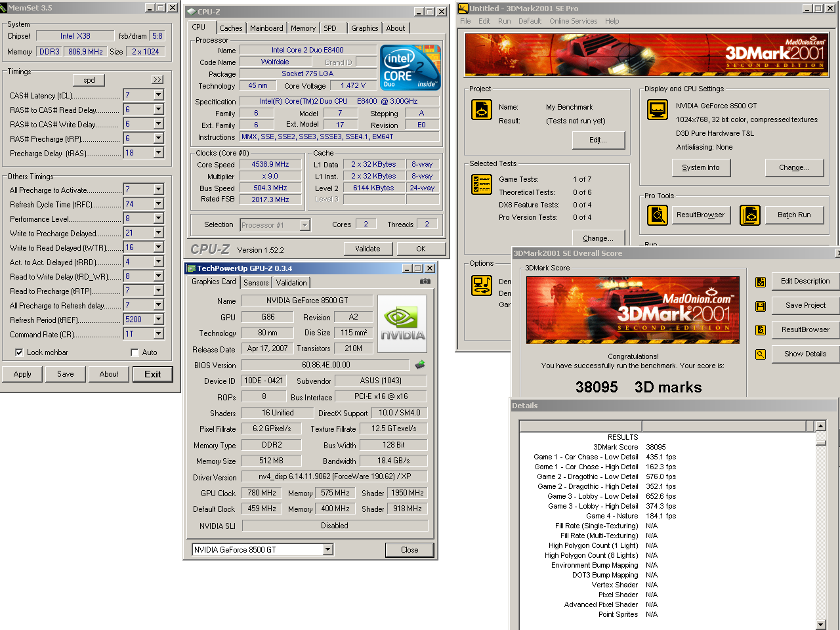Image resolution: width=840 pixels, height=630 pixels.
Task: Open the File menu in 3DMark2001
Action: point(465,21)
